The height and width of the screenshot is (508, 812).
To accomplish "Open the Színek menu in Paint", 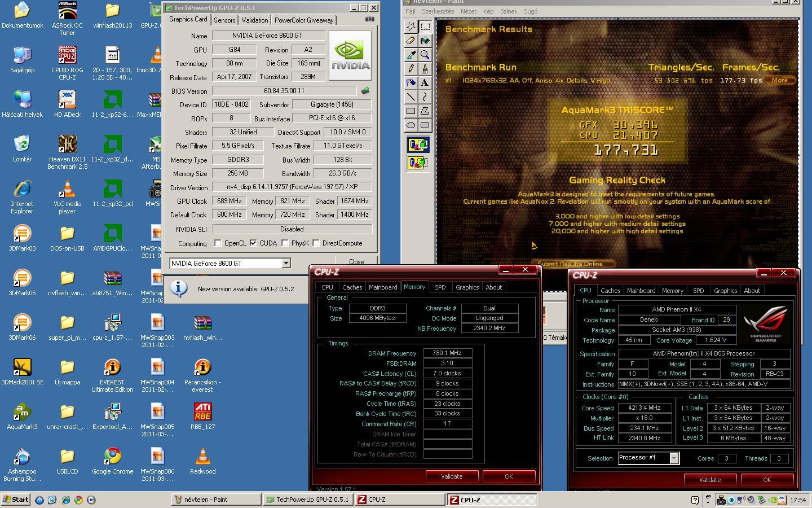I will pos(509,11).
